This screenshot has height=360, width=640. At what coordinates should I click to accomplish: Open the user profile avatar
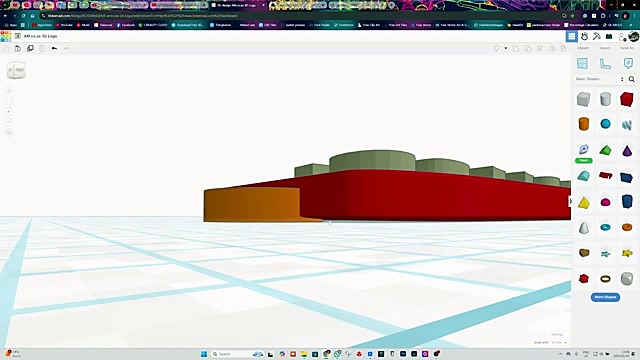pyautogui.click(x=633, y=37)
